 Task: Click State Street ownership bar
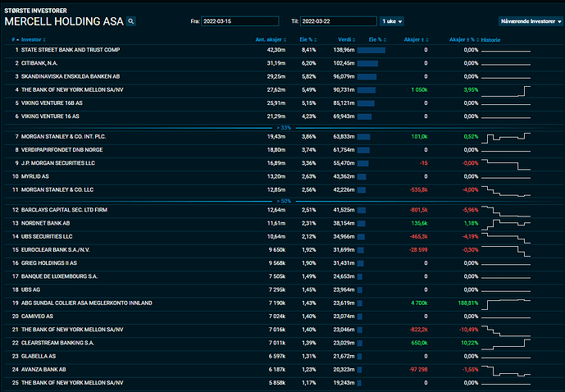pyautogui.click(x=371, y=50)
